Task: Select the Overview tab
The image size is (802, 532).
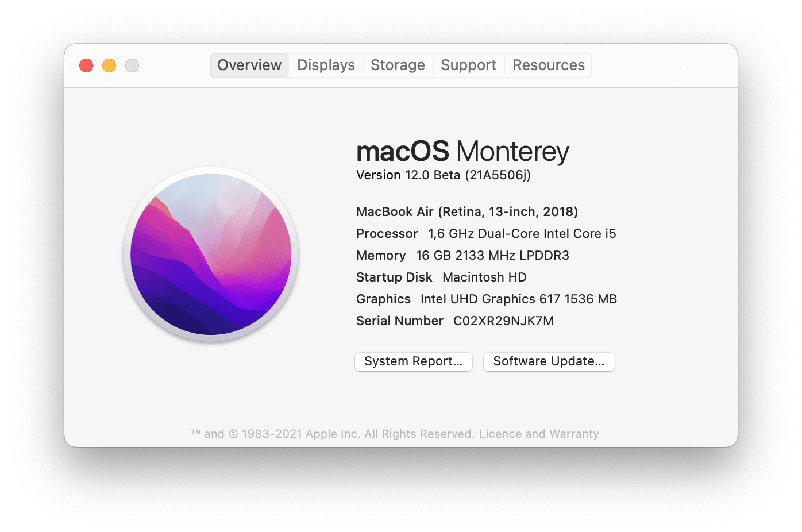Action: [249, 65]
